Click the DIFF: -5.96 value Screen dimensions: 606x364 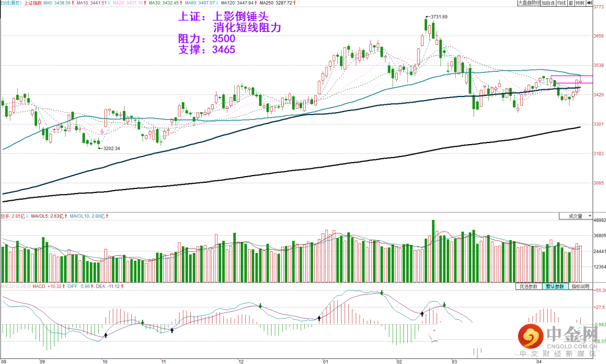click(x=79, y=287)
